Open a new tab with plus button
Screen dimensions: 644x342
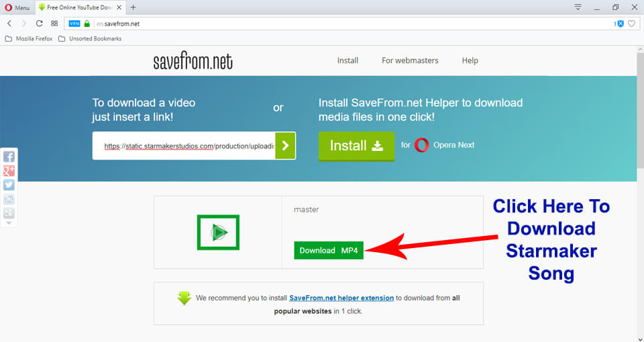133,7
